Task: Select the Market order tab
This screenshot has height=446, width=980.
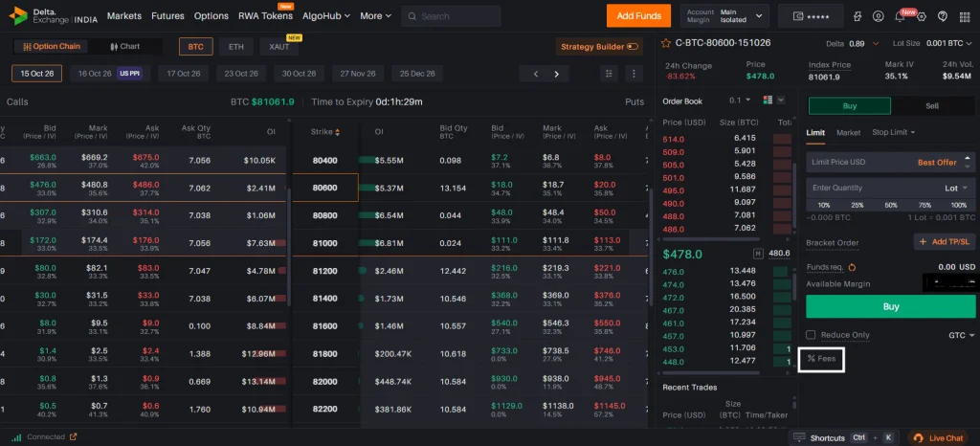Action: (x=848, y=132)
